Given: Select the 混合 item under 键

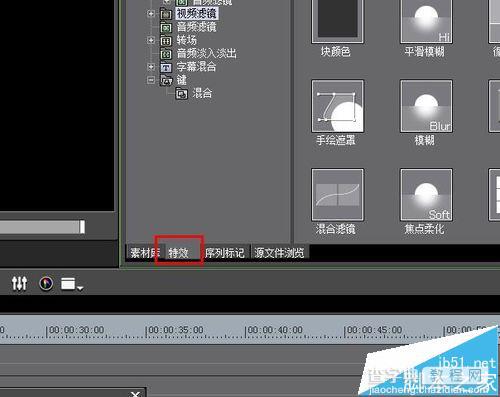Looking at the screenshot, I should pyautogui.click(x=202, y=93).
